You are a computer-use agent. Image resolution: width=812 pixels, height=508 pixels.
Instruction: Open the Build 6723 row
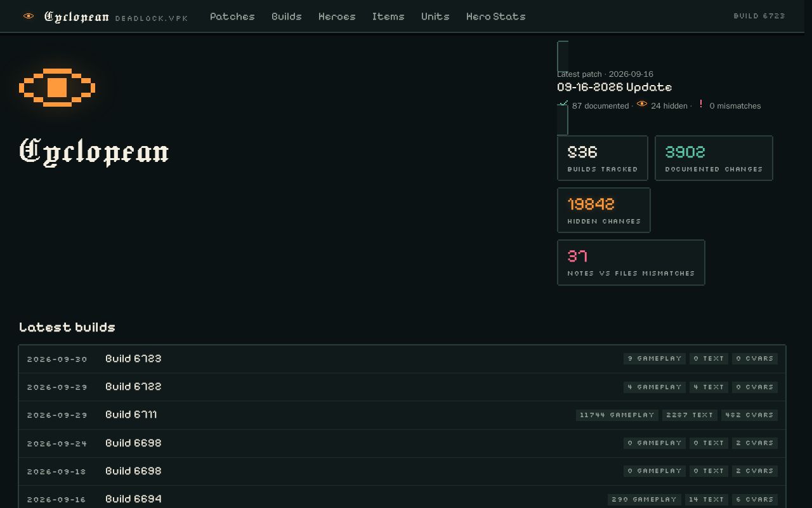[402, 359]
